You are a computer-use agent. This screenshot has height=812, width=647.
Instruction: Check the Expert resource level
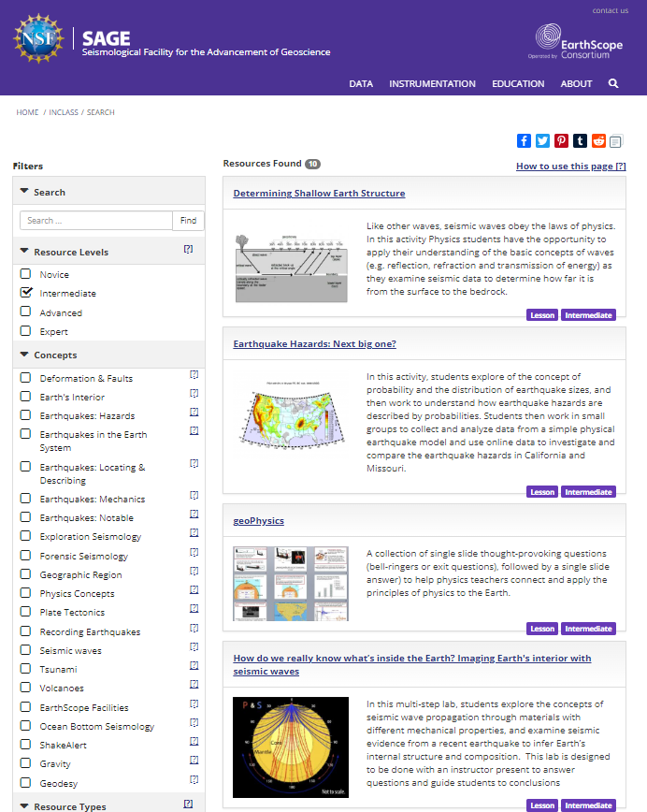(25, 330)
